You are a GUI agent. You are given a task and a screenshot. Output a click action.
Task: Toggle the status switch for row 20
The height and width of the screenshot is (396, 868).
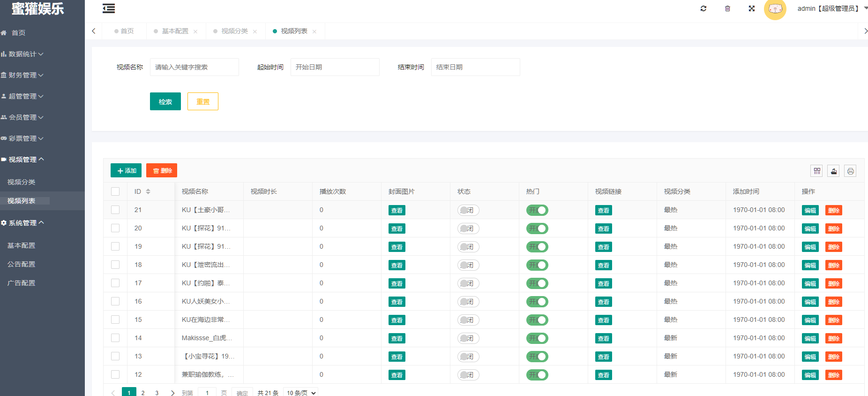click(x=468, y=228)
